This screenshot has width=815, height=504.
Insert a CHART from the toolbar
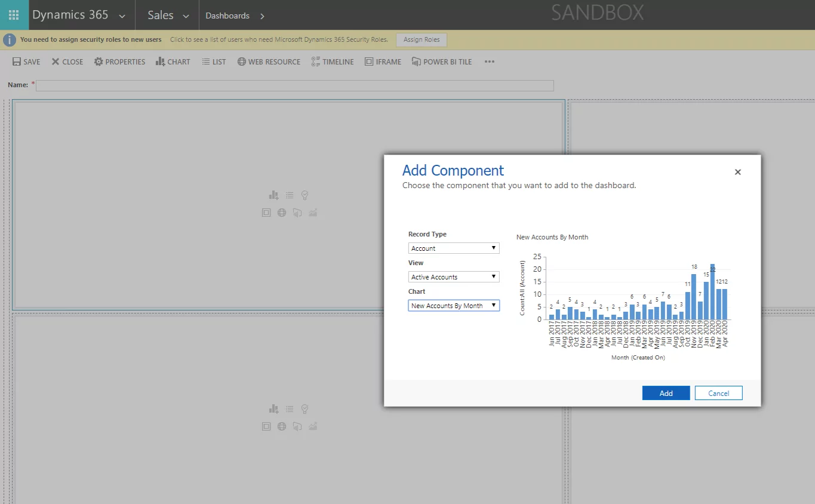click(173, 62)
